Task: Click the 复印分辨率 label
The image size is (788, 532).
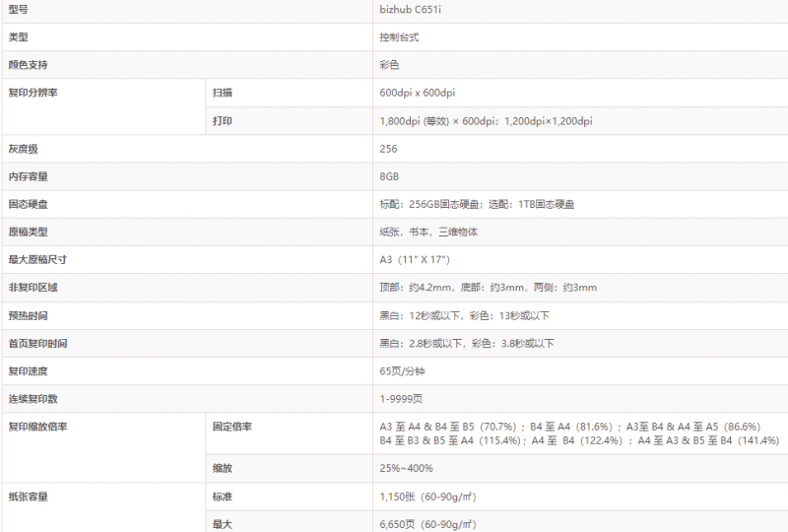Action: [33, 93]
